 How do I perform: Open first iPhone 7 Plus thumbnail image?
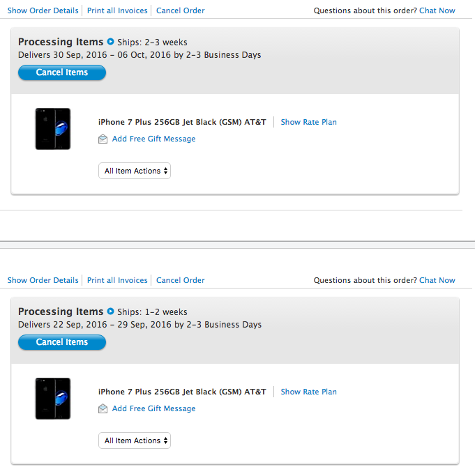(53, 129)
